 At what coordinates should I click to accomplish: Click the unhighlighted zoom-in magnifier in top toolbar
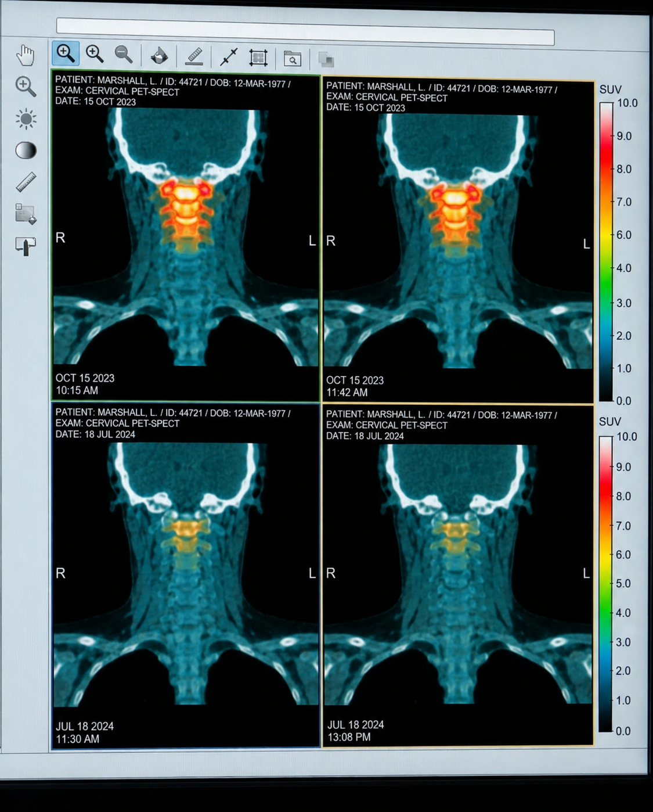(95, 54)
